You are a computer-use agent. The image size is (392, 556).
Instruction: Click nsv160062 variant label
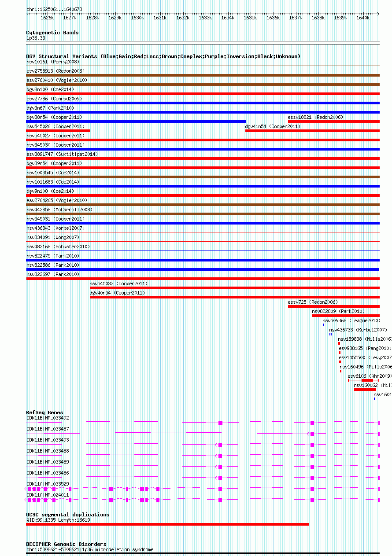[373, 385]
